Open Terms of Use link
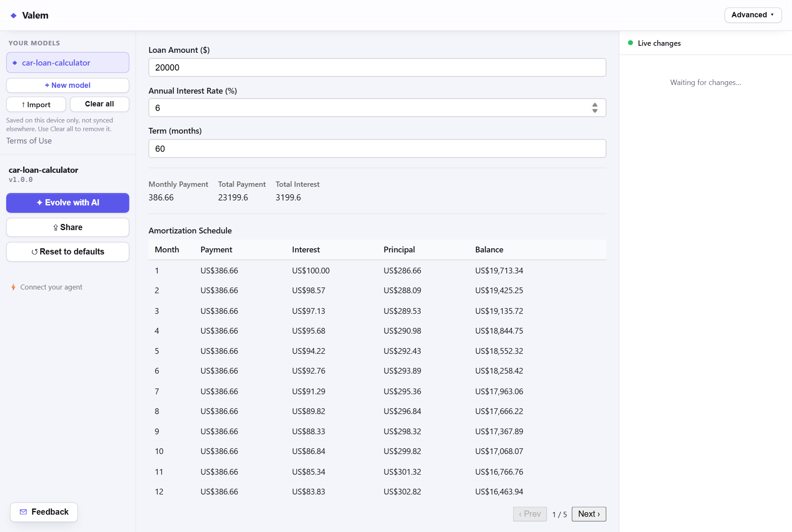 29,141
